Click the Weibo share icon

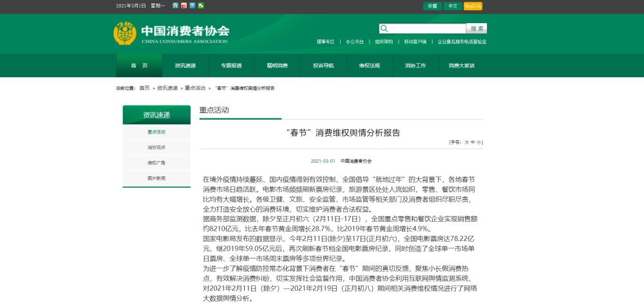click(x=184, y=6)
